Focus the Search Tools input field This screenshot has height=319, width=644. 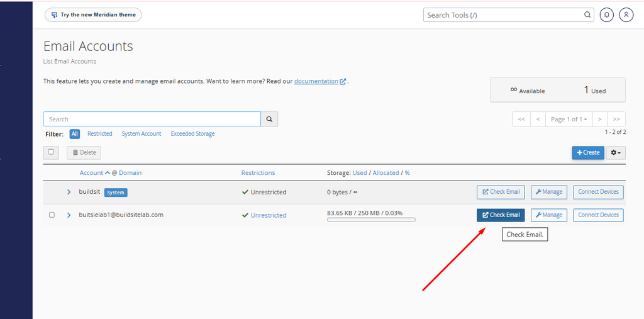pos(508,15)
